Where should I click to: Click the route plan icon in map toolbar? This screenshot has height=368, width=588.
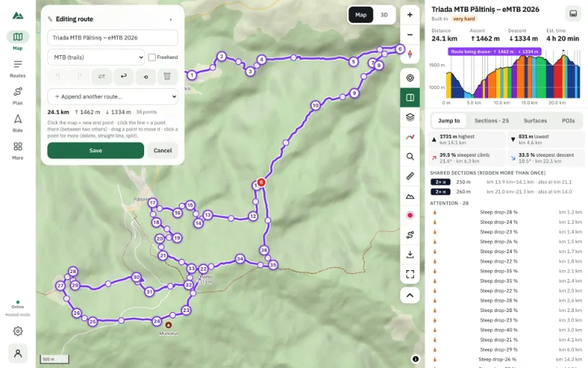pos(410,235)
